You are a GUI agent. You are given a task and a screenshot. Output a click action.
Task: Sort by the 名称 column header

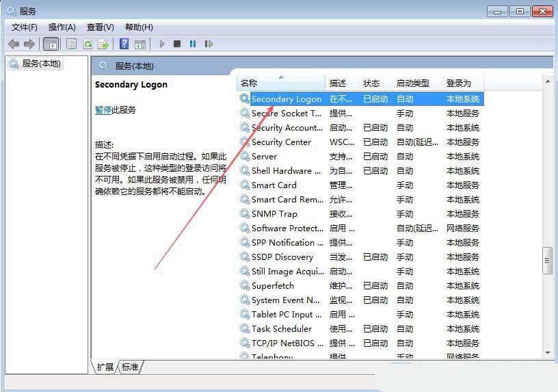click(281, 83)
